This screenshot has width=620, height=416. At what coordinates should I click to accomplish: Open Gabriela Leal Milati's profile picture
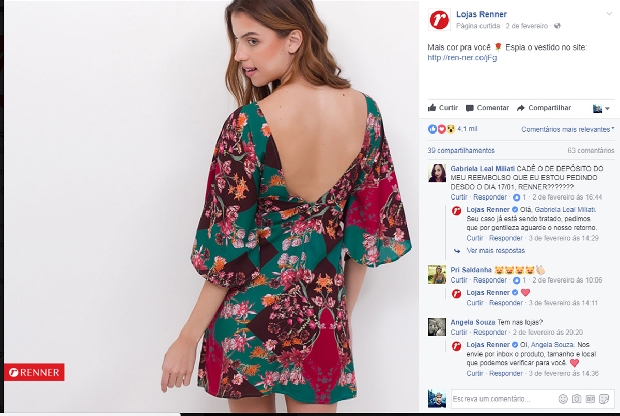click(437, 173)
